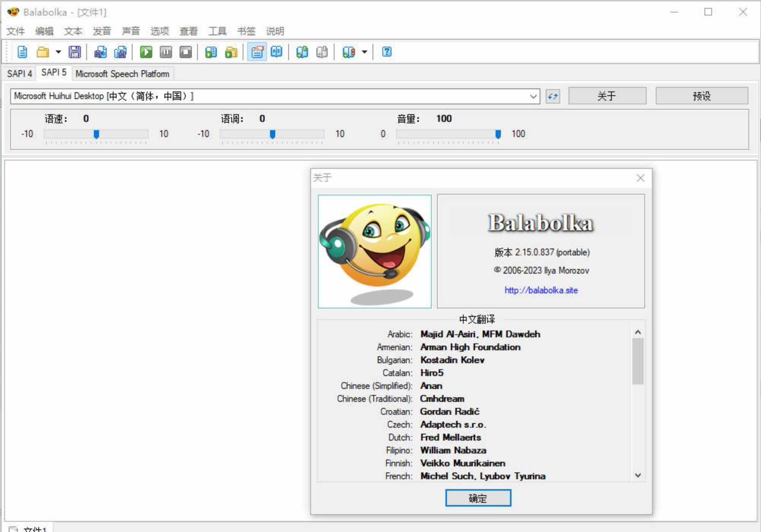Click the open-book dictionary icon
The width and height of the screenshot is (761, 532).
tap(276, 52)
